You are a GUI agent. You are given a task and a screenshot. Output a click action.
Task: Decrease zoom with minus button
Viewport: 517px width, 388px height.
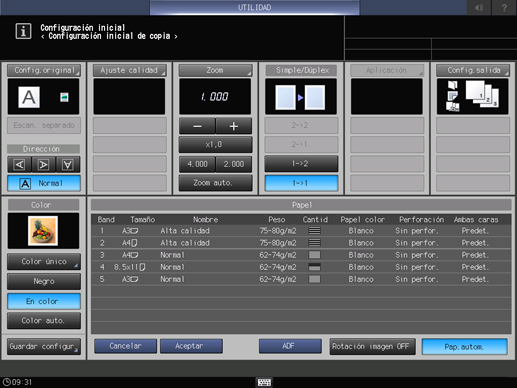pyautogui.click(x=197, y=126)
